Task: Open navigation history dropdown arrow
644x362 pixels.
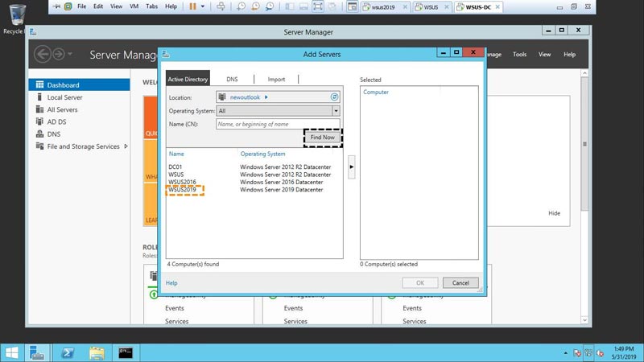Action: click(70, 54)
